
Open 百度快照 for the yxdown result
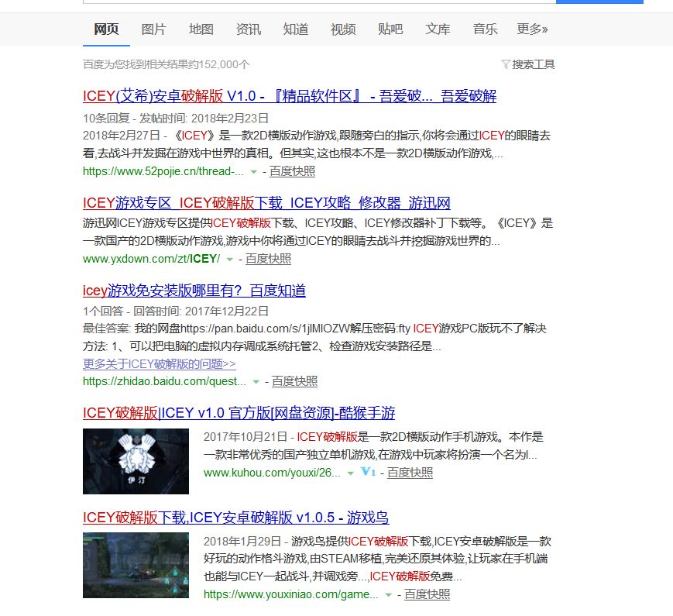268,259
